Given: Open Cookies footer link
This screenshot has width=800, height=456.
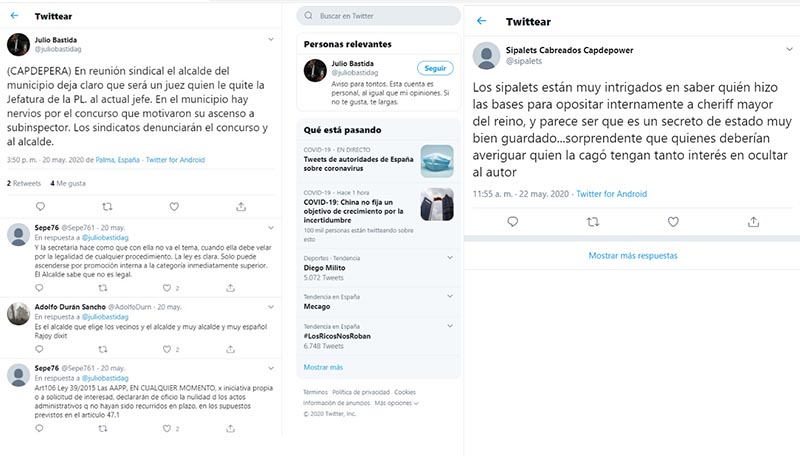Looking at the screenshot, I should (x=405, y=392).
